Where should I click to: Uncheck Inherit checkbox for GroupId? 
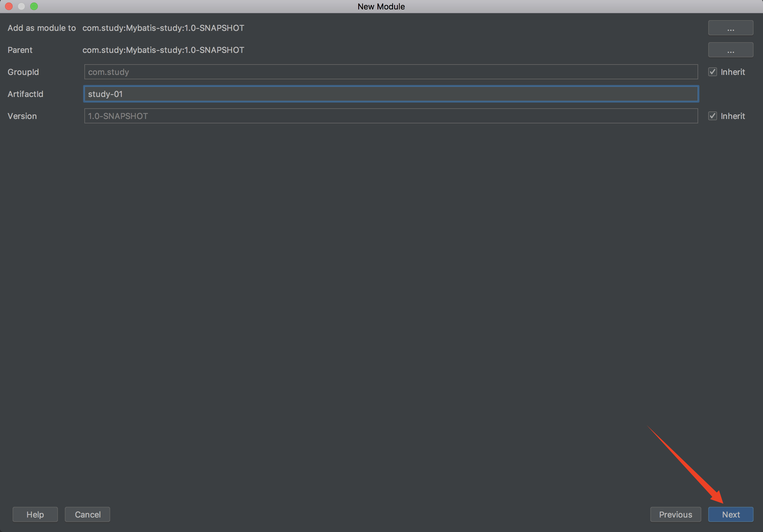pyautogui.click(x=713, y=72)
